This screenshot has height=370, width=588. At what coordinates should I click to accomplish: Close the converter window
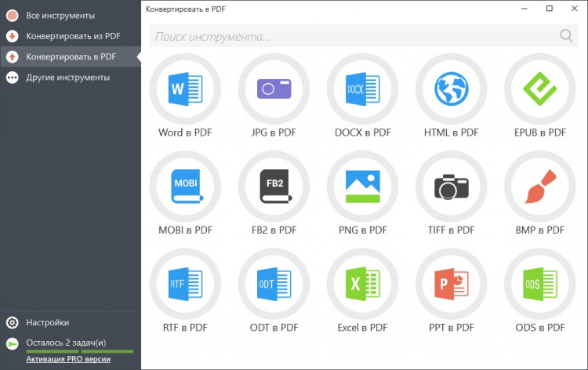pyautogui.click(x=574, y=9)
